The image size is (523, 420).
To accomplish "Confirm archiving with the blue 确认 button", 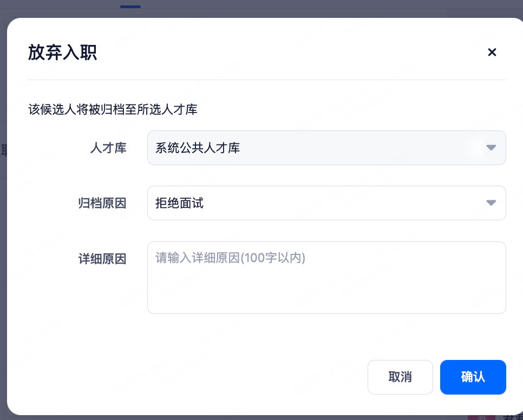I will (473, 377).
